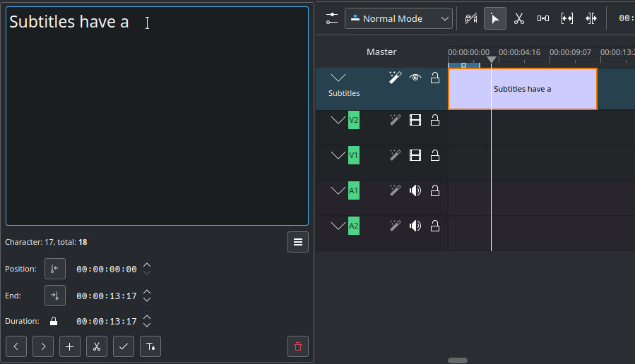Mute the A1 audio track
Viewport: 635px width, 364px height.
(415, 190)
